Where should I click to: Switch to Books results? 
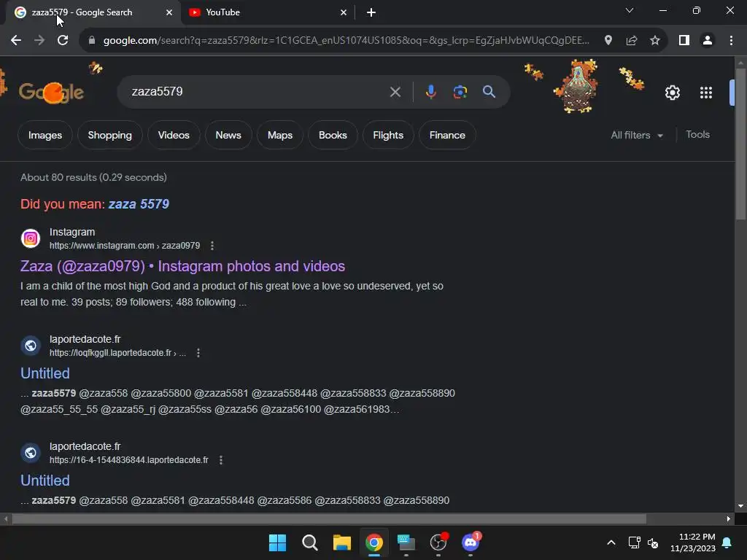click(x=333, y=135)
